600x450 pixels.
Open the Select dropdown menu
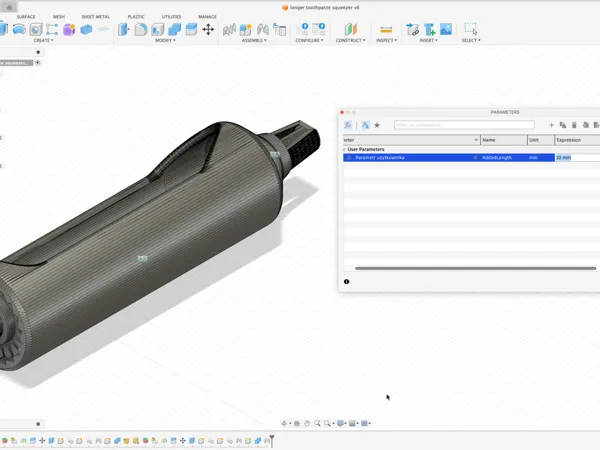471,40
